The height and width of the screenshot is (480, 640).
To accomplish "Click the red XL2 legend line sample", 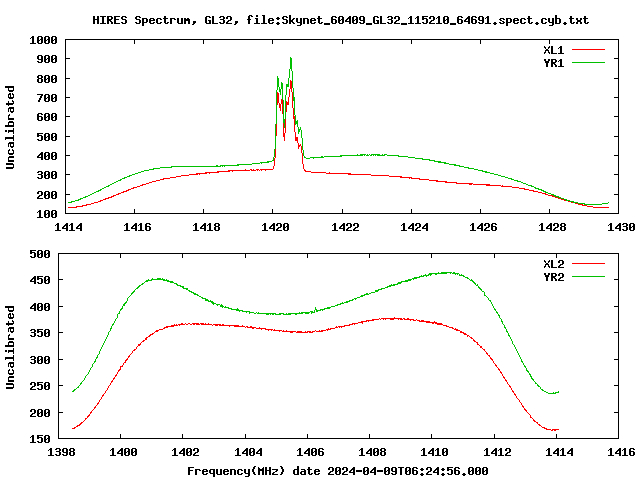I will click(588, 264).
